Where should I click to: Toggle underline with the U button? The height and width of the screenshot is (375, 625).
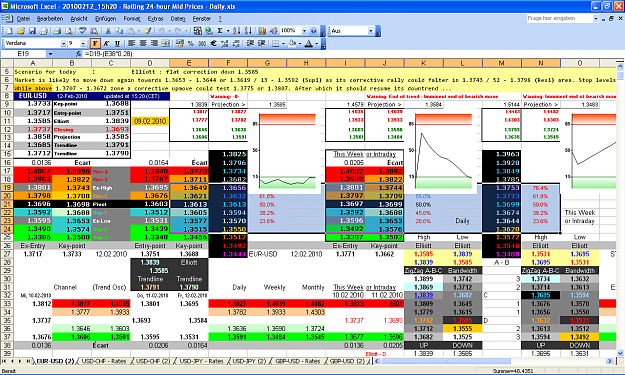(x=117, y=43)
